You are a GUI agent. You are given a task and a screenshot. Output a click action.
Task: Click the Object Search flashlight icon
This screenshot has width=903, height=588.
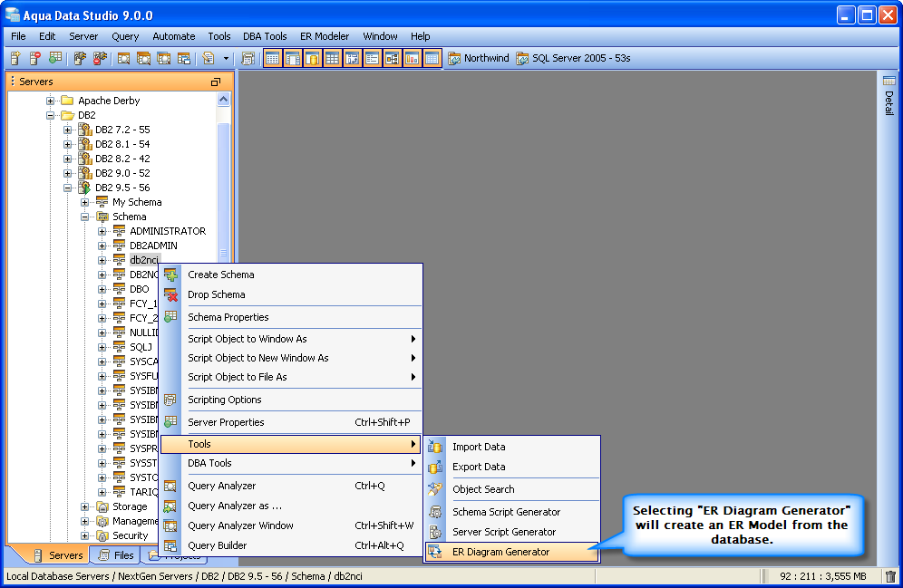tap(435, 489)
